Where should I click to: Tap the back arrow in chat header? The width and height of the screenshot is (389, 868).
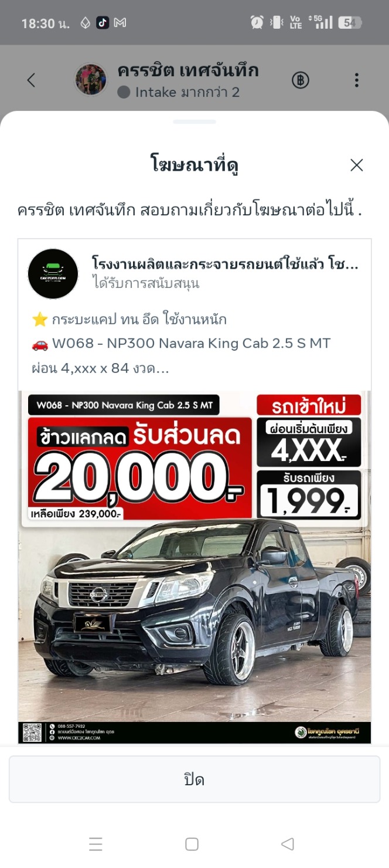(x=32, y=80)
